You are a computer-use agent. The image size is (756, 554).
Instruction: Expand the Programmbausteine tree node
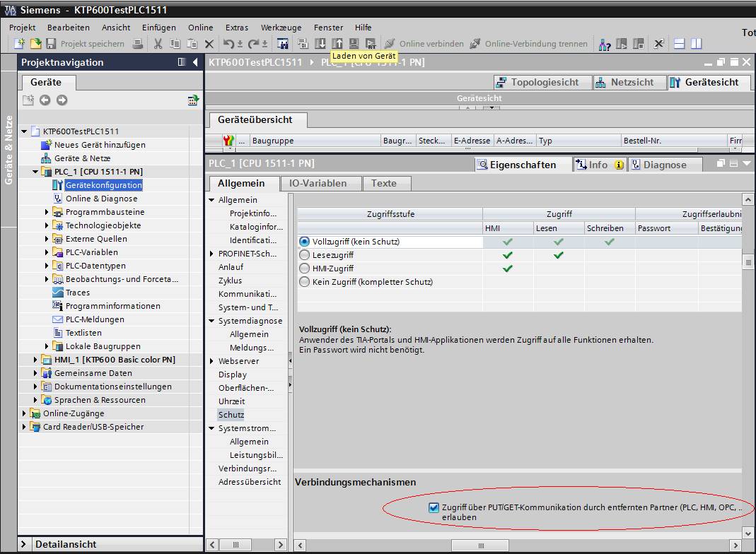47,212
